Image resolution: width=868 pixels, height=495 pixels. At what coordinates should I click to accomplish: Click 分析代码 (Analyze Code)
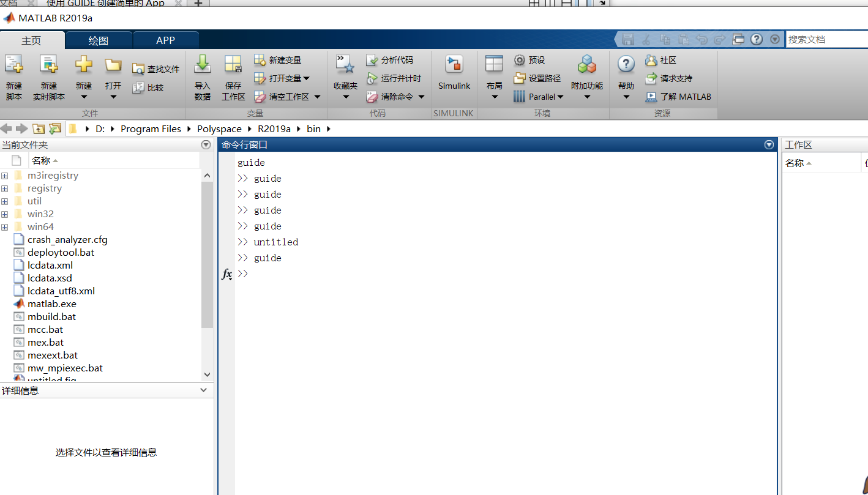[390, 60]
